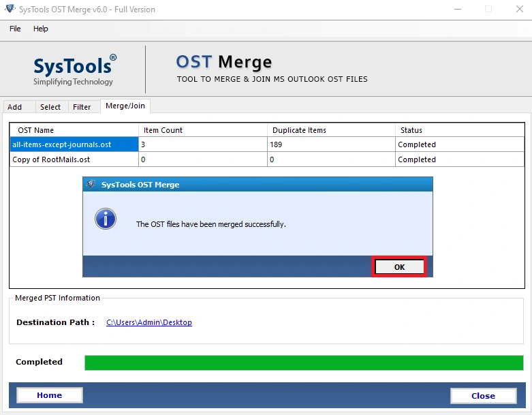
Task: Open the C:\Users\Admin\Desktop destination link
Action: [x=149, y=322]
